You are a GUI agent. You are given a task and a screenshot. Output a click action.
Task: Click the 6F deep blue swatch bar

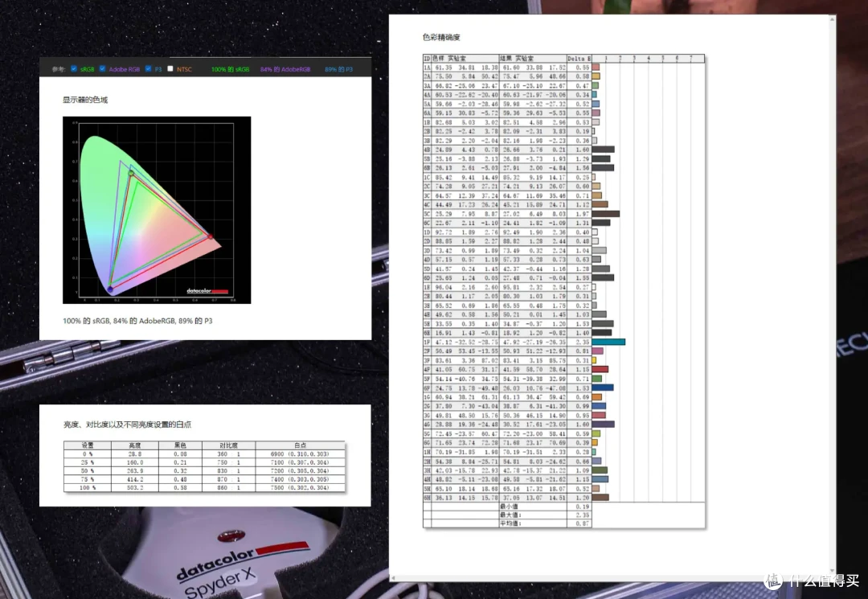(603, 388)
